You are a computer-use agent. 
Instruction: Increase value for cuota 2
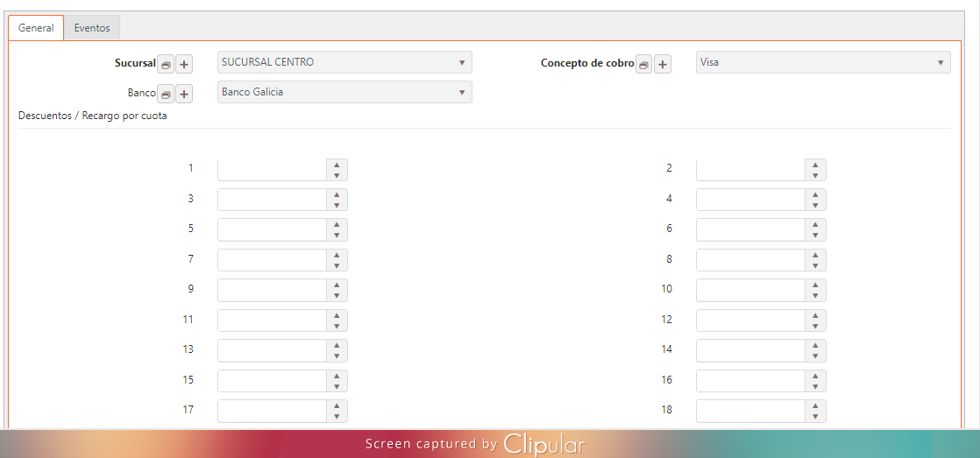click(815, 165)
